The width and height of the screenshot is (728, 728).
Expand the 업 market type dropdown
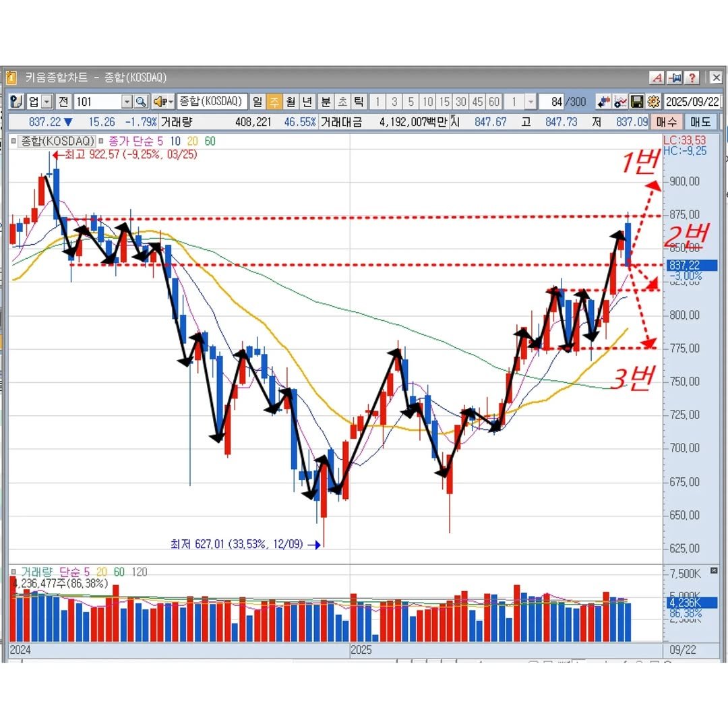coord(47,102)
